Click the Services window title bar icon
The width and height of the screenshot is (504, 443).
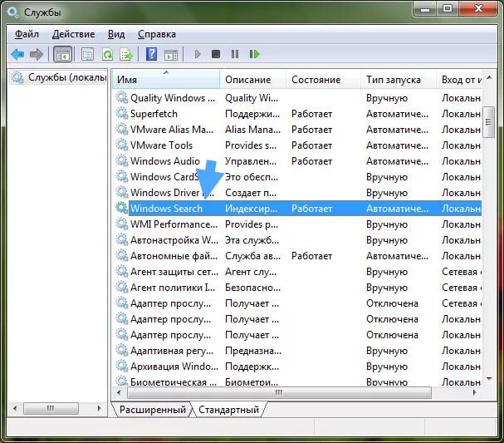(13, 12)
